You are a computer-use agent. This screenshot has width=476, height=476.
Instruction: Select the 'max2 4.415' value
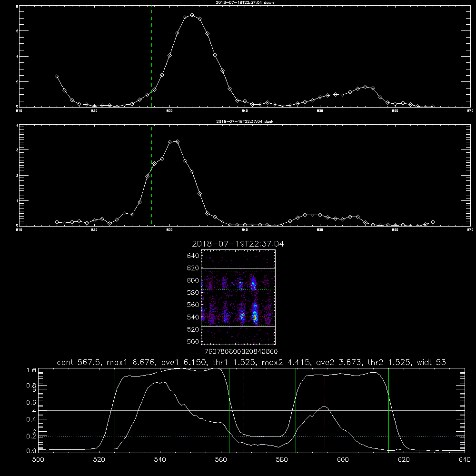286,362
